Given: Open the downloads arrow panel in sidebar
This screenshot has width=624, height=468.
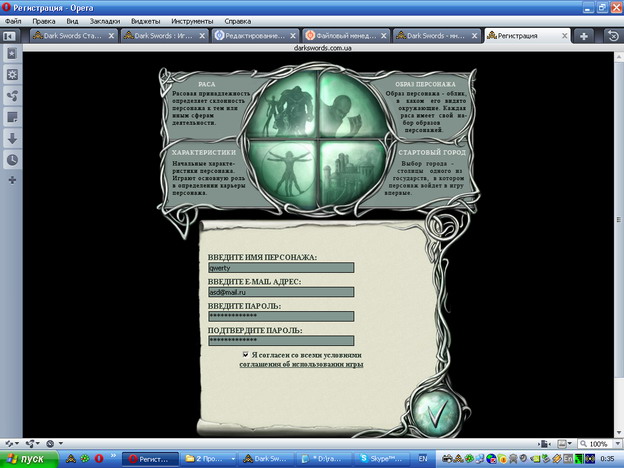Looking at the screenshot, I should click(x=12, y=138).
